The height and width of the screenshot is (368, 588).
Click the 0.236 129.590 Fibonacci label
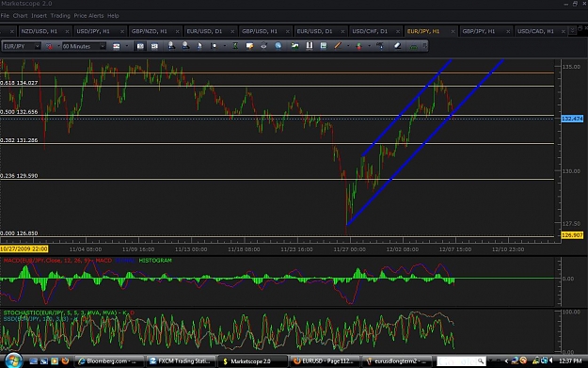19,176
